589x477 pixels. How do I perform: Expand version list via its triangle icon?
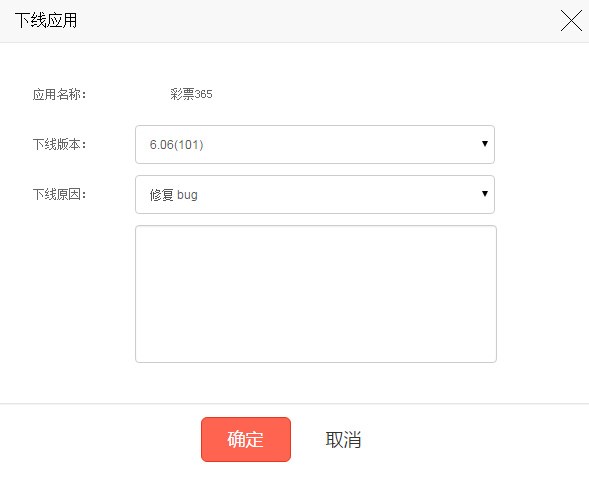[x=485, y=144]
